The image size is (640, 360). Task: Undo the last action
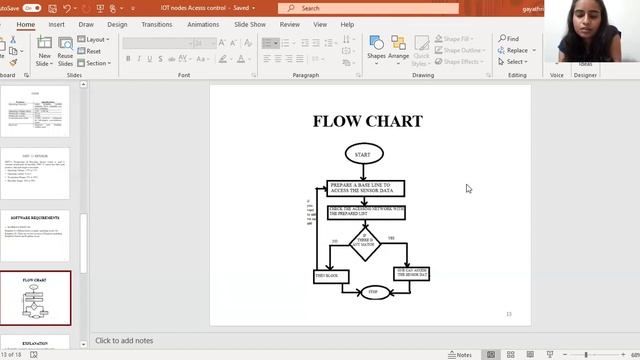pos(67,8)
